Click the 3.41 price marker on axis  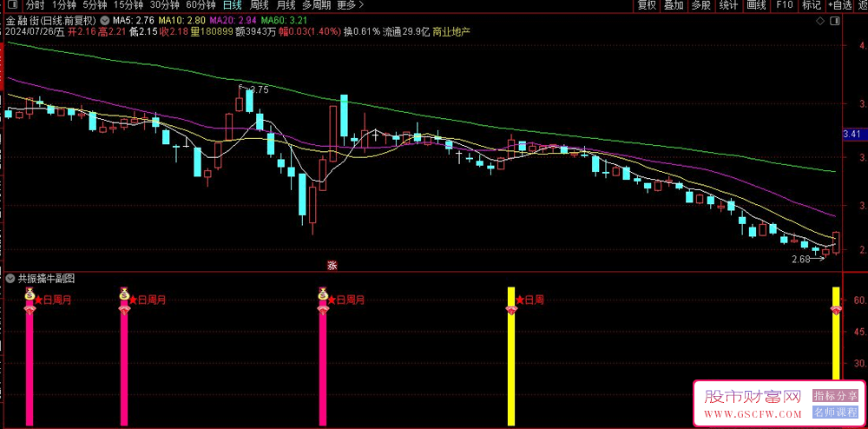point(853,134)
